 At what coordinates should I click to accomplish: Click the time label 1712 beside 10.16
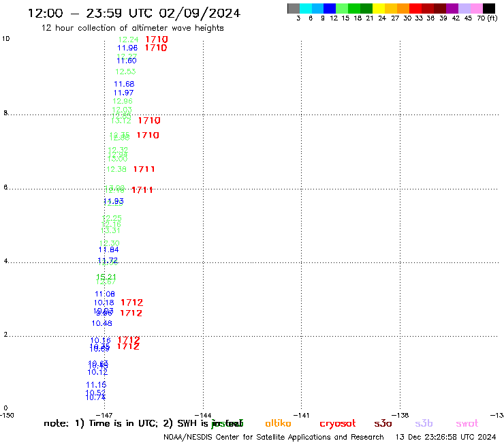click(x=129, y=339)
